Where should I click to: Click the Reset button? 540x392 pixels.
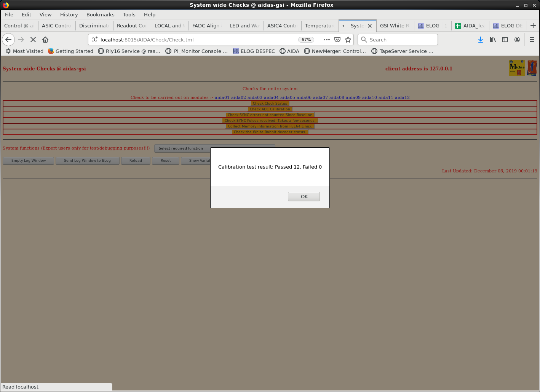point(166,161)
